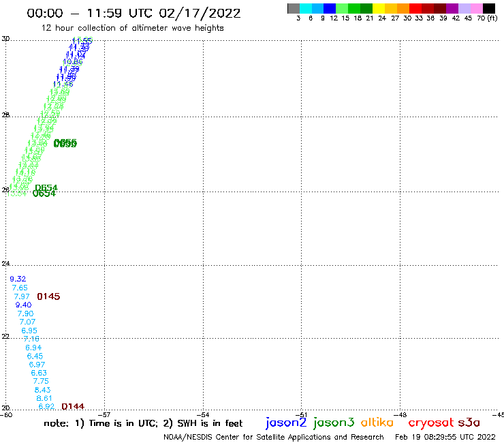The width and height of the screenshot is (504, 443).
Task: Select the '36' color scale label
Action: pos(430,18)
